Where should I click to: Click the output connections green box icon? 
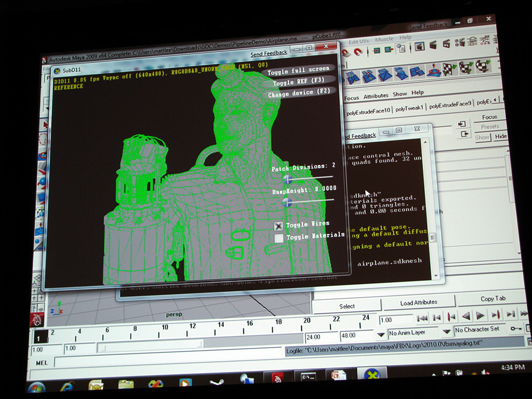(x=389, y=50)
